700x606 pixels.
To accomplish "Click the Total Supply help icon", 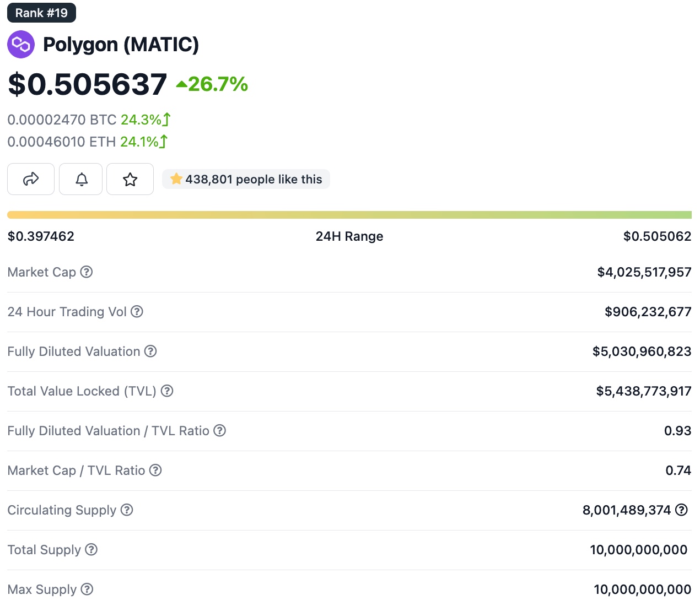I will [91, 549].
